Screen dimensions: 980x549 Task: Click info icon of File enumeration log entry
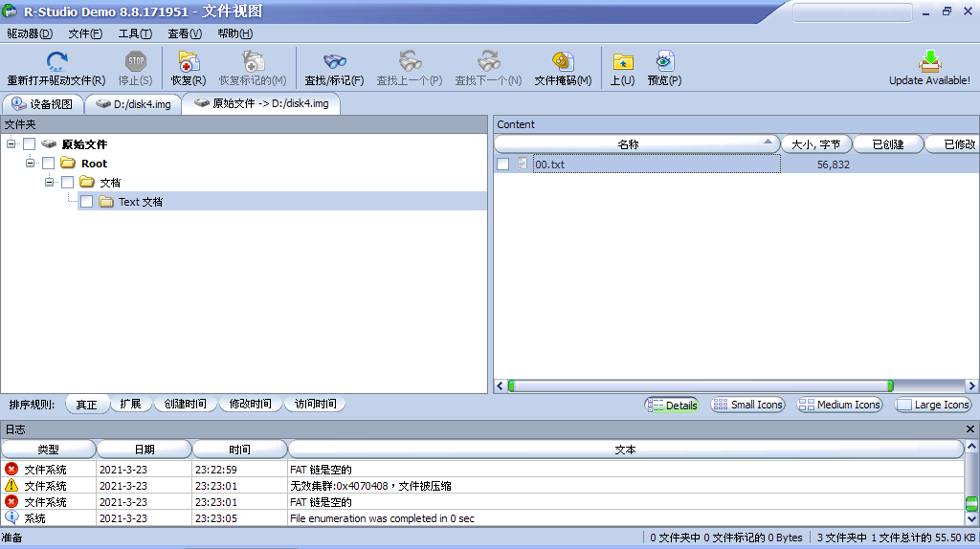pyautogui.click(x=11, y=517)
